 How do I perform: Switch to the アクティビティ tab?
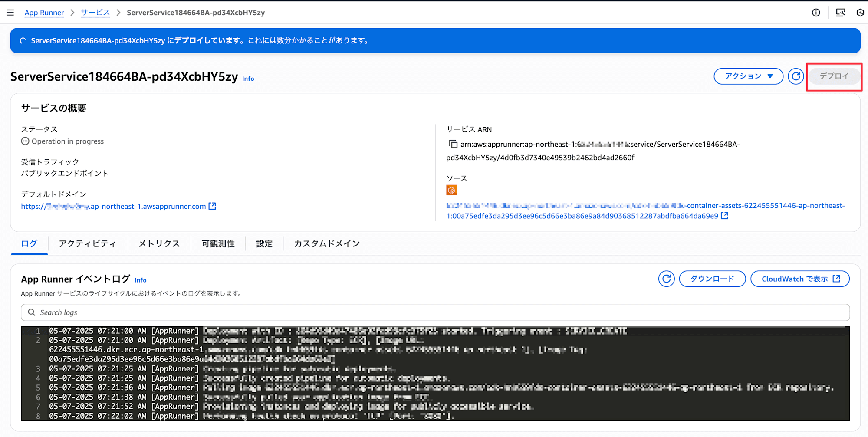pos(88,243)
